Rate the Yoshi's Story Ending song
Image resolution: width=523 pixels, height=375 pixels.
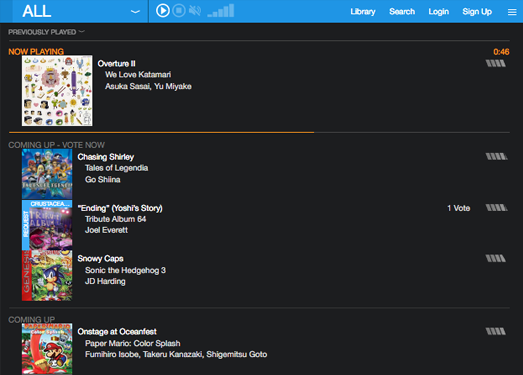point(496,208)
